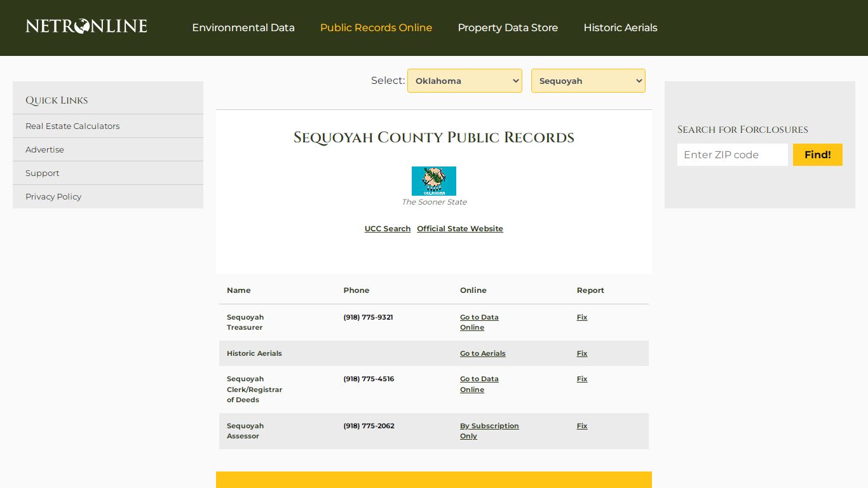Click the Sequoyah Treasurer name cell

tap(245, 322)
